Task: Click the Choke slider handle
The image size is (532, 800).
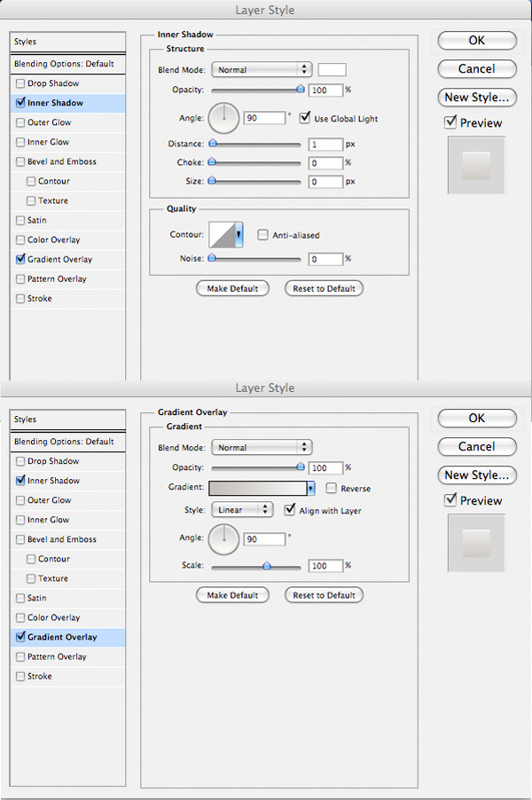Action: pos(212,162)
